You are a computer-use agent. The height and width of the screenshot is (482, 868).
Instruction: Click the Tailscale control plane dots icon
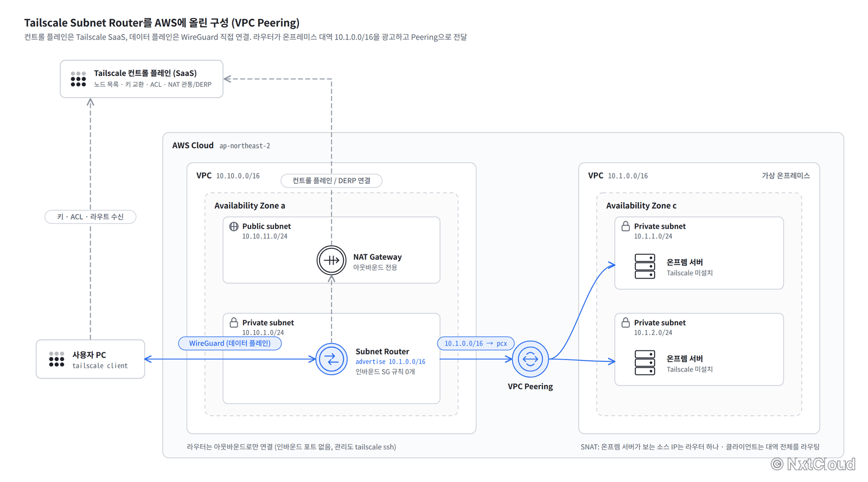coord(78,79)
